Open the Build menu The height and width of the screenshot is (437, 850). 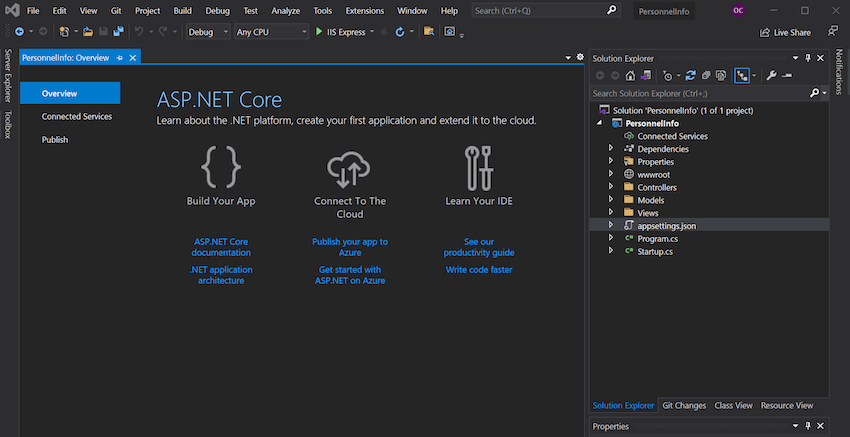[x=183, y=11]
